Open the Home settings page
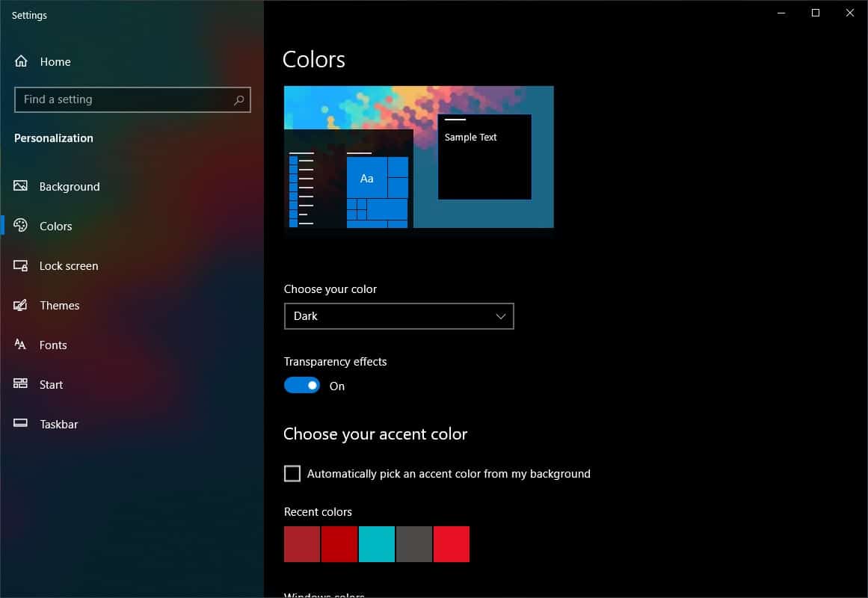This screenshot has height=598, width=868. click(55, 61)
